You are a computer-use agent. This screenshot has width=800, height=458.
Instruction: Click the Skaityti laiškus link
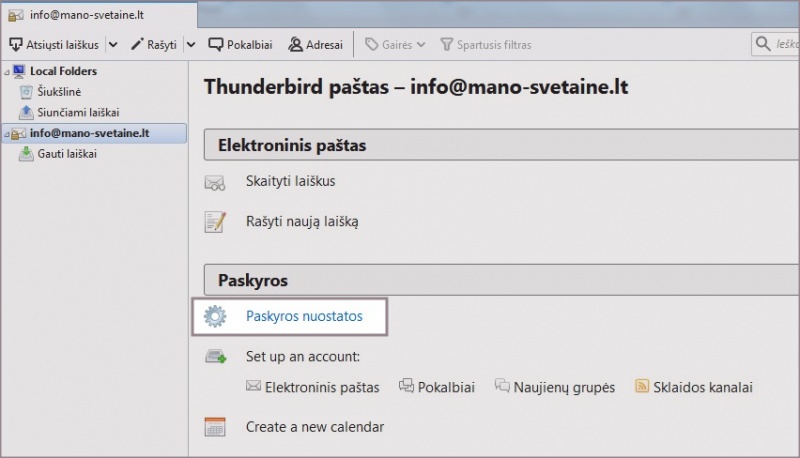pyautogui.click(x=290, y=181)
